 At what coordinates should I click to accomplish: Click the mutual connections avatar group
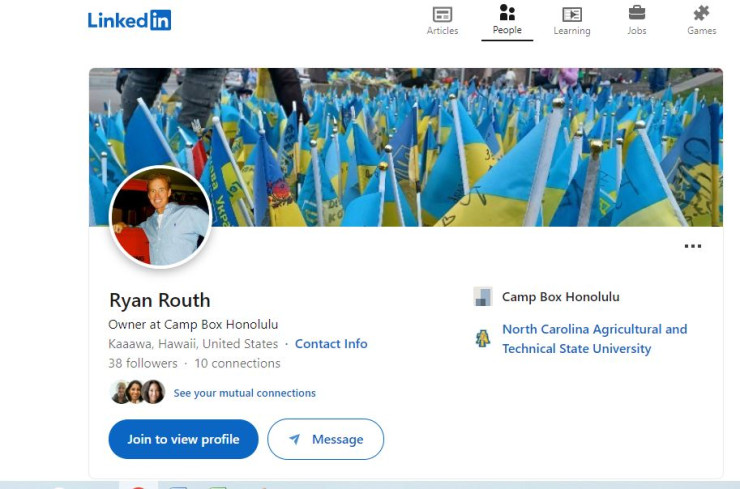click(x=137, y=392)
